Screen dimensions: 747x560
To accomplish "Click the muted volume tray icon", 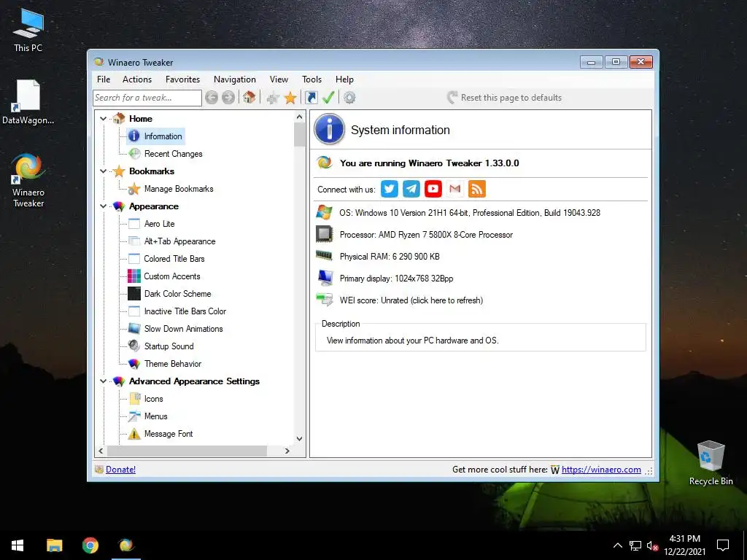I will (652, 545).
